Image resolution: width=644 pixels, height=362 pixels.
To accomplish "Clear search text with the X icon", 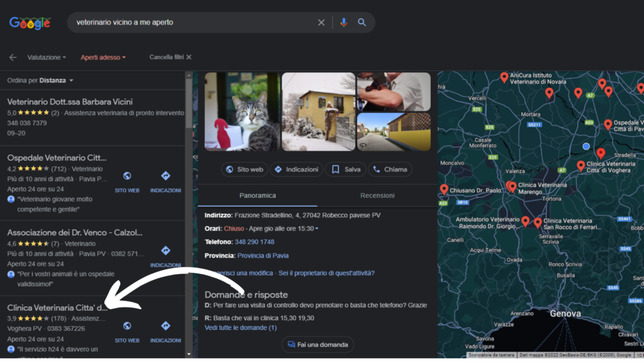I will pyautogui.click(x=321, y=23).
